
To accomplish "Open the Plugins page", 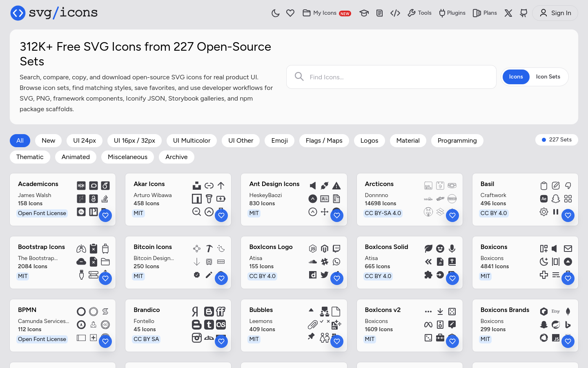I will [452, 13].
